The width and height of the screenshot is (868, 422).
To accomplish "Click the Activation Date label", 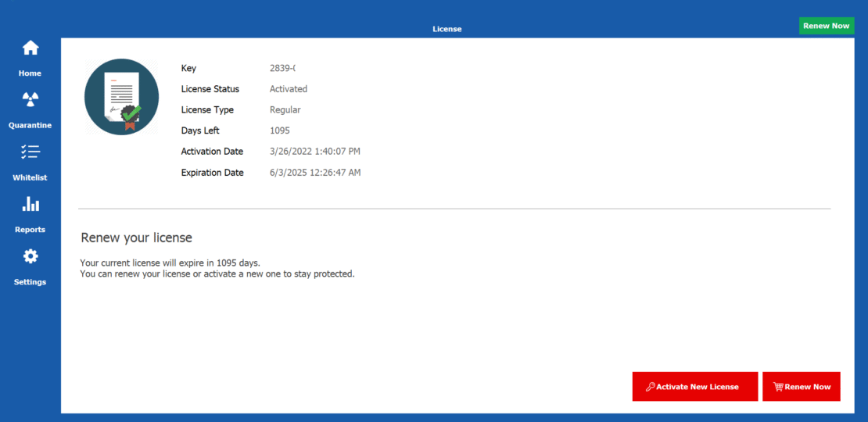I will point(212,152).
